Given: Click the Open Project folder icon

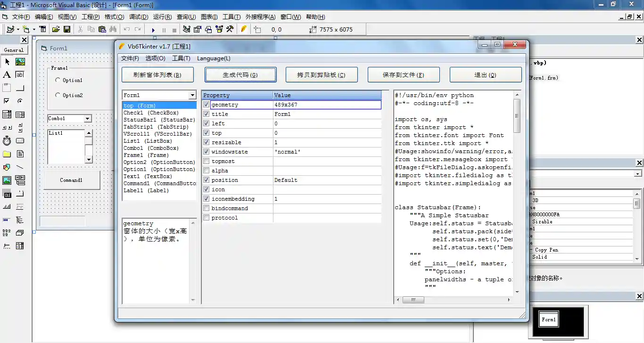Looking at the screenshot, I should coord(57,29).
